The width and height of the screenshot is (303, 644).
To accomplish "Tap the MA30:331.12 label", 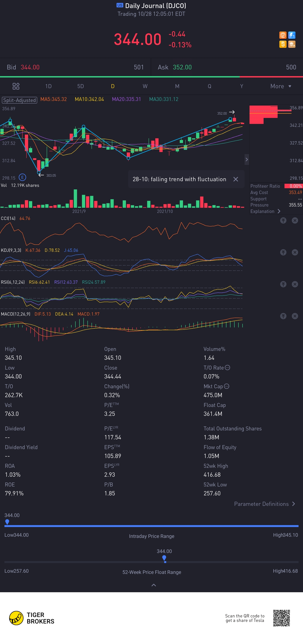I will [x=164, y=99].
